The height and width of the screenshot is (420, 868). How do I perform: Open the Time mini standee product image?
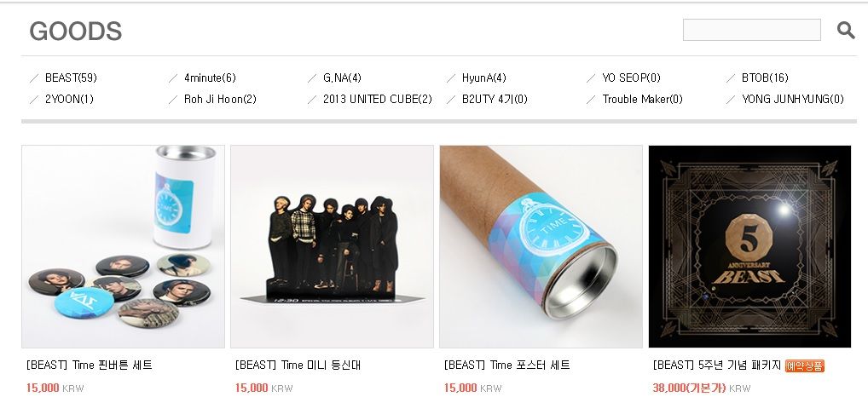coord(332,246)
